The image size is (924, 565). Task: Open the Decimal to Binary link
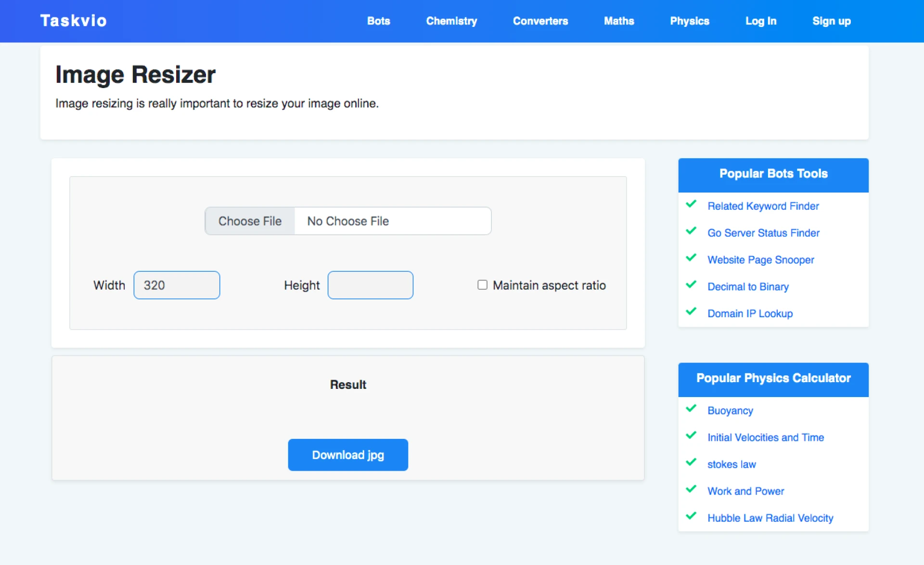748,287
